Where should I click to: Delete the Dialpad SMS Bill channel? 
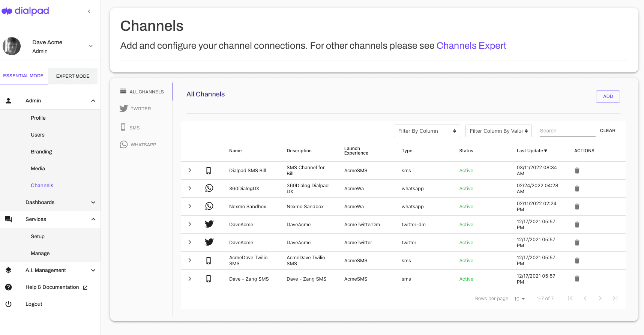(577, 171)
